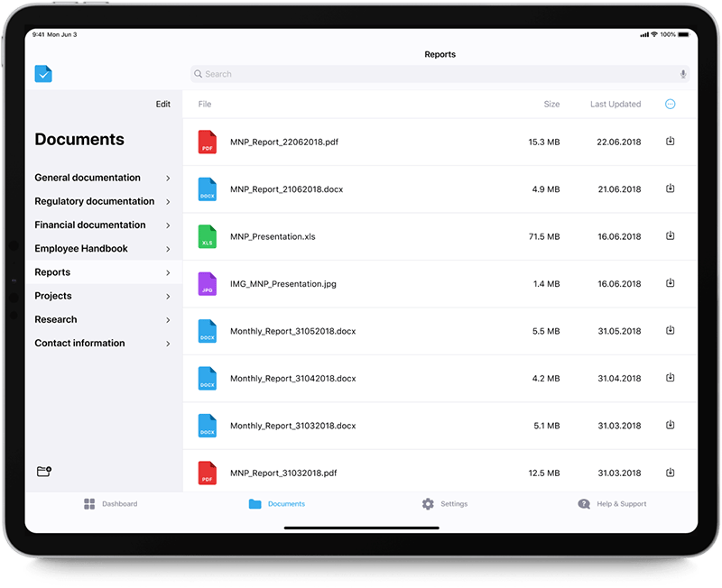Click DOCX icon of Monthly_Report_31032018.docx

pos(208,426)
